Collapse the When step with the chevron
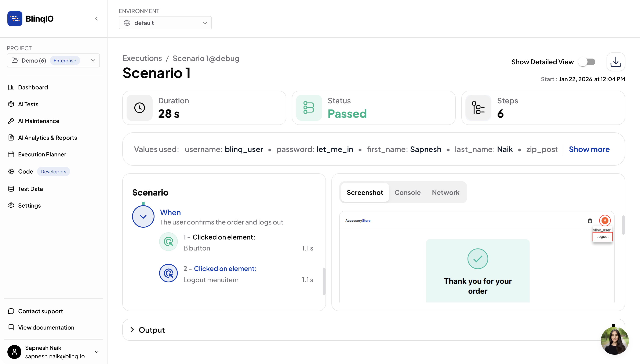 (143, 216)
